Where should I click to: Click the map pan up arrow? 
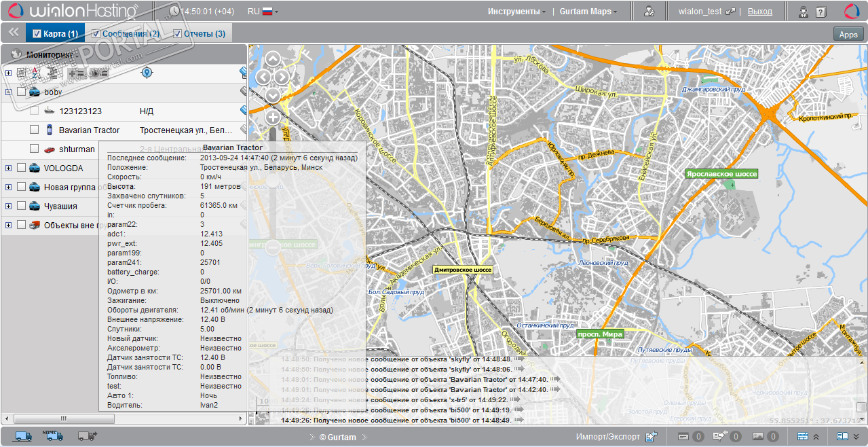tap(272, 59)
